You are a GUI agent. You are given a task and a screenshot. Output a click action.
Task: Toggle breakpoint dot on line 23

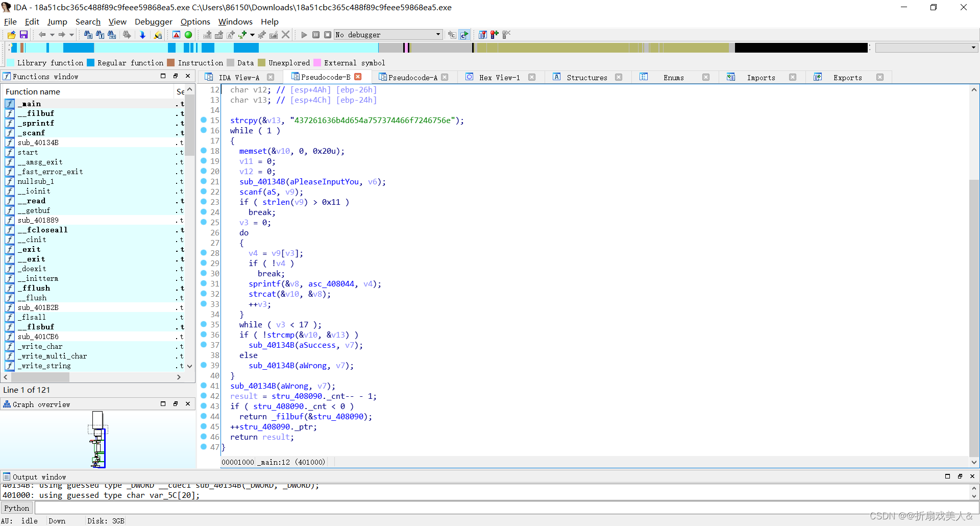tap(204, 202)
